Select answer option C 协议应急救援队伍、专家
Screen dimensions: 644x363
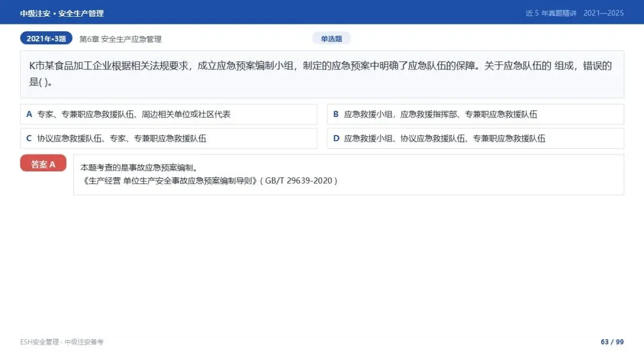(169, 139)
